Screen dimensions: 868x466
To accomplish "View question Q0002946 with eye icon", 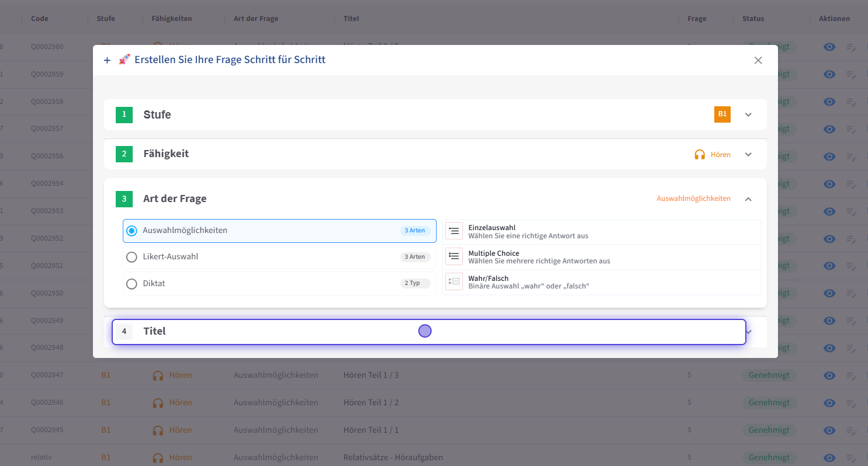I will (x=829, y=403).
